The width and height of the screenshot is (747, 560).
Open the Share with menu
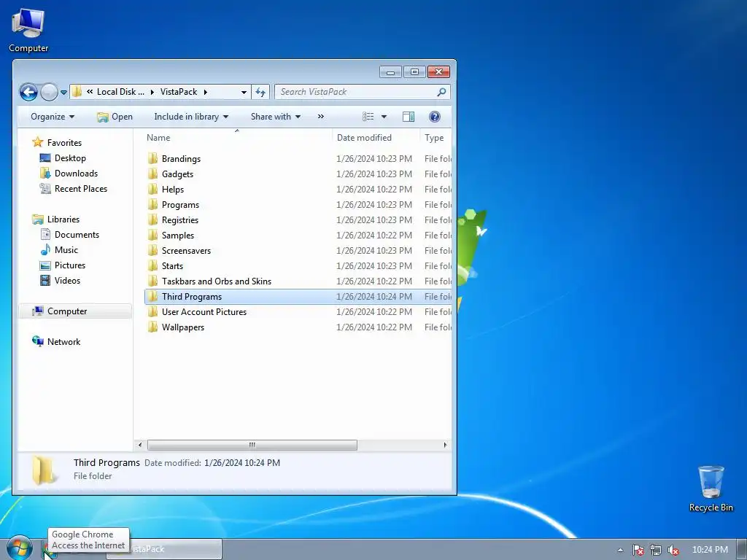(x=275, y=117)
